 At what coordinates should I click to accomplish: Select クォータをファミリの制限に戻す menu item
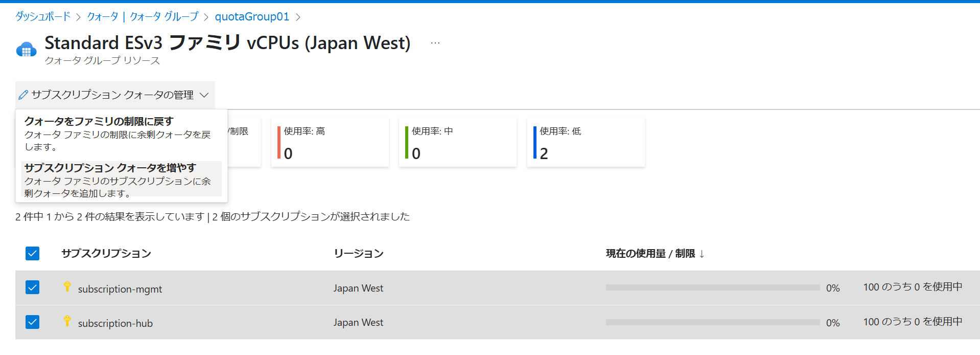point(122,134)
